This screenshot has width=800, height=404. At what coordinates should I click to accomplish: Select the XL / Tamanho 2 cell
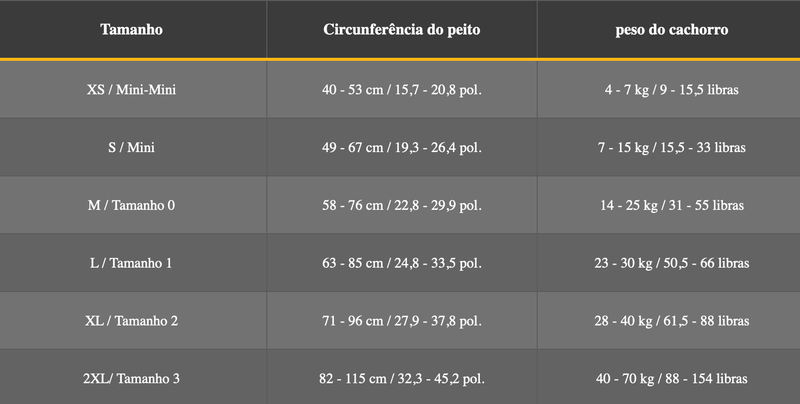click(132, 321)
